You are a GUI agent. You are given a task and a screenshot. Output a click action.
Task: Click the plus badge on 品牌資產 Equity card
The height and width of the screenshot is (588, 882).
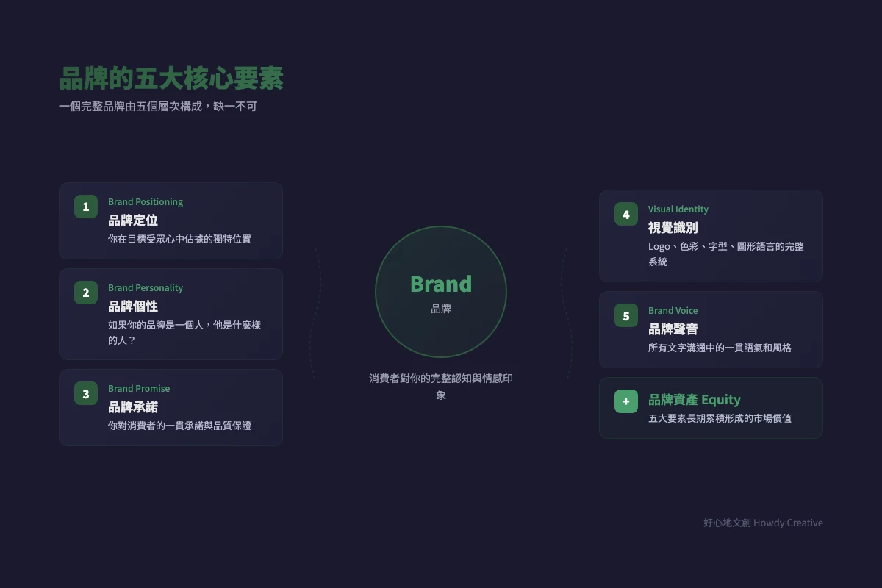tap(625, 401)
